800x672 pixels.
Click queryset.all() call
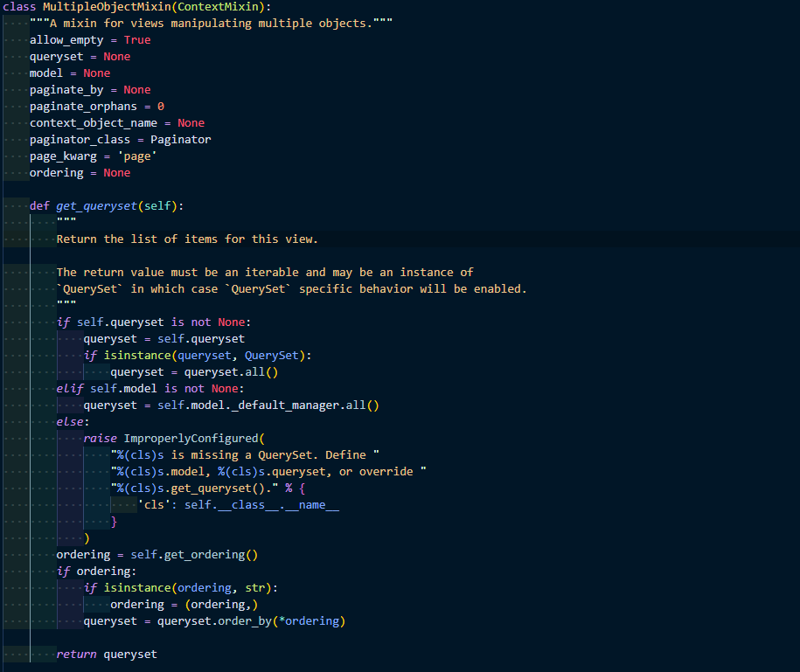[x=231, y=372]
